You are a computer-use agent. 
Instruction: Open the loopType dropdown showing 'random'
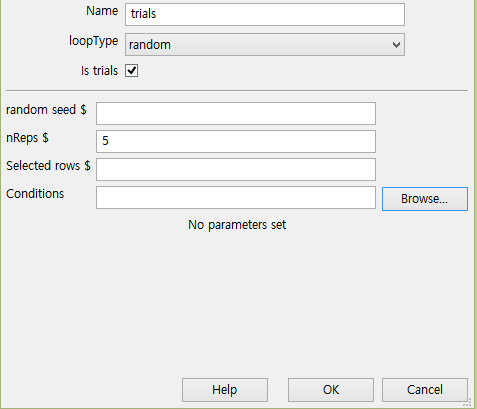click(x=265, y=44)
